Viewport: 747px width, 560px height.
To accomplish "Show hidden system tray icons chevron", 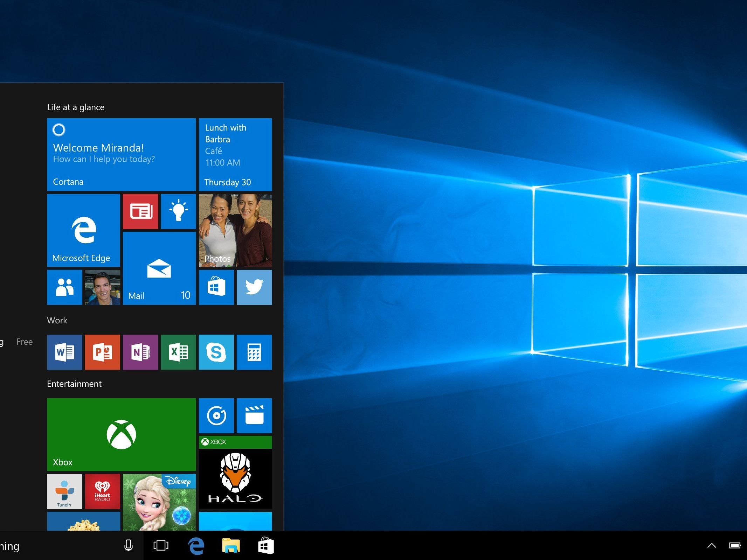I will (711, 545).
